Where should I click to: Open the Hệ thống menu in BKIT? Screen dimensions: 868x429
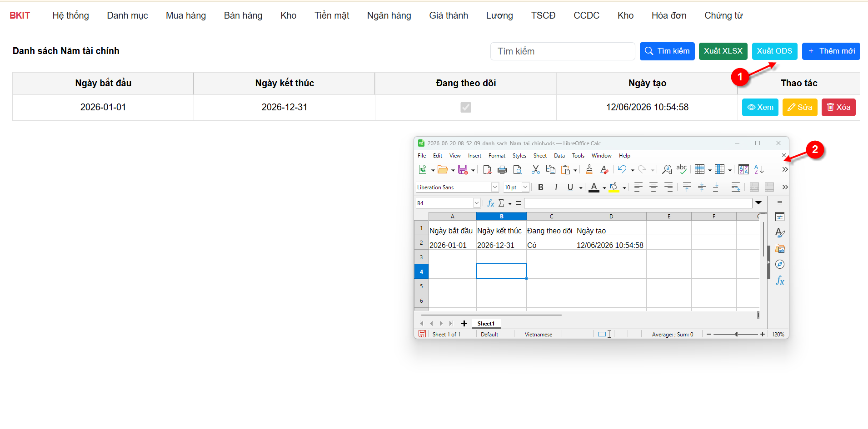click(70, 15)
